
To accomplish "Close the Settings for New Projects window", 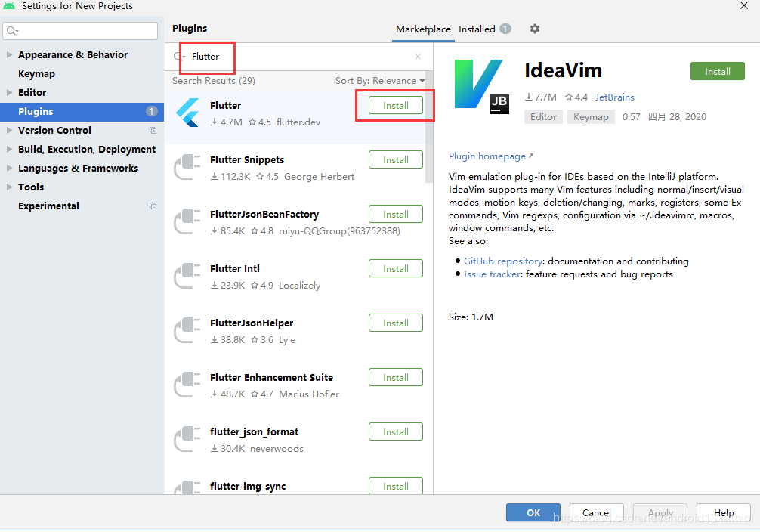I will [744, 6].
